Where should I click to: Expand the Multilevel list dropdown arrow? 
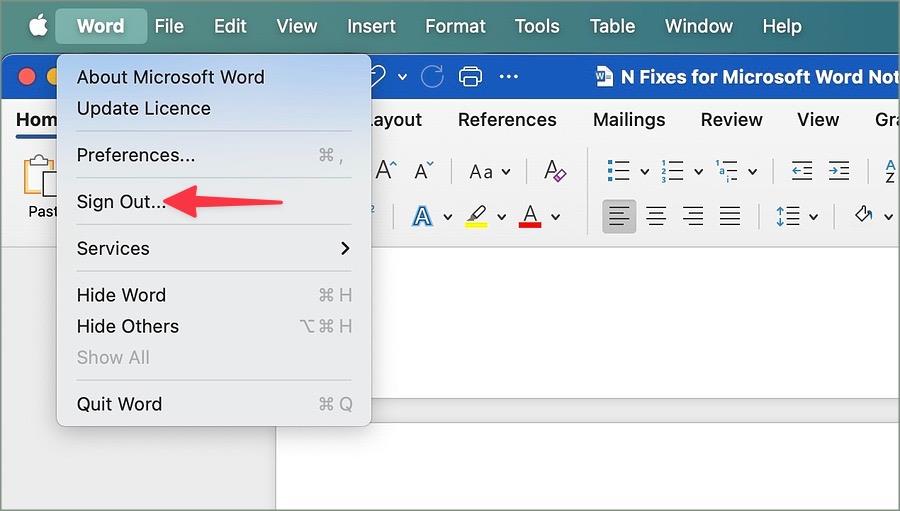(752, 172)
